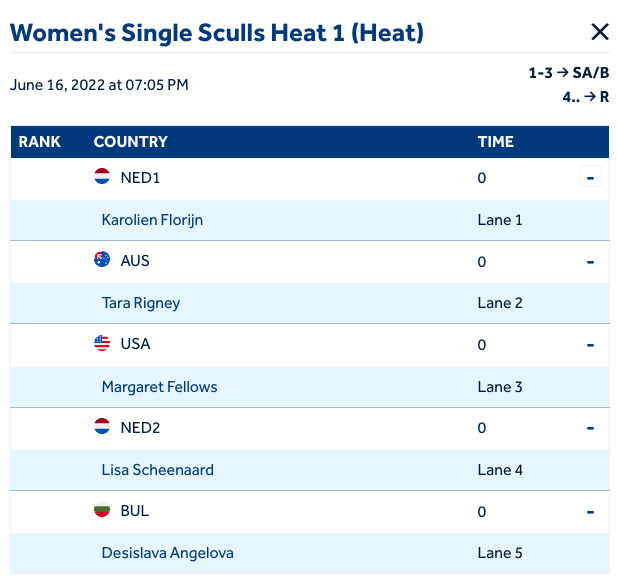The width and height of the screenshot is (617, 584).
Task: Click the Netherlands flag beside NED1
Action: click(102, 177)
